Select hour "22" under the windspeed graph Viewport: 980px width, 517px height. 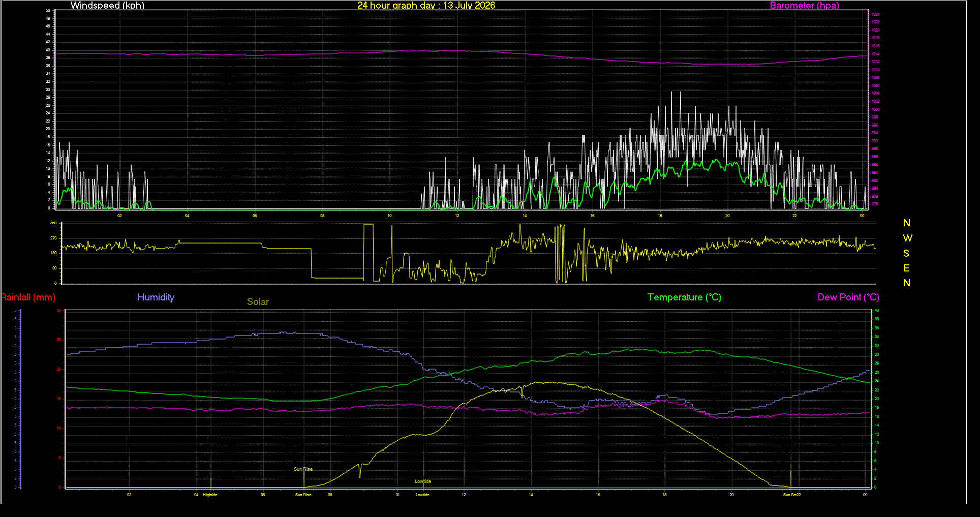click(795, 216)
